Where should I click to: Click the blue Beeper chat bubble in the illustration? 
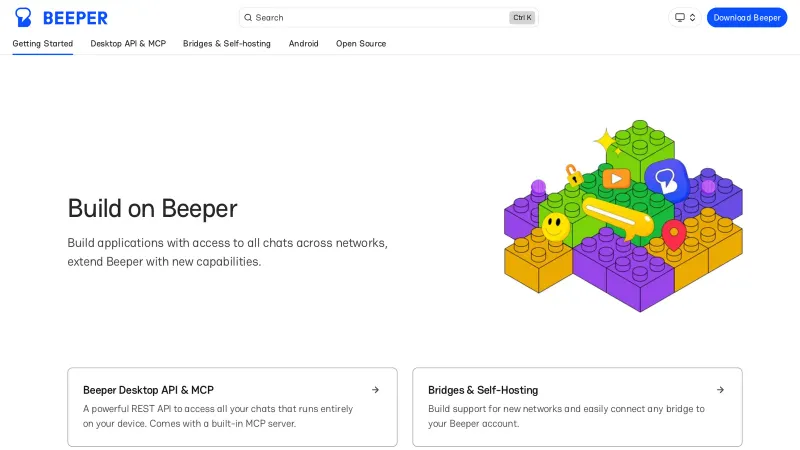pos(664,178)
